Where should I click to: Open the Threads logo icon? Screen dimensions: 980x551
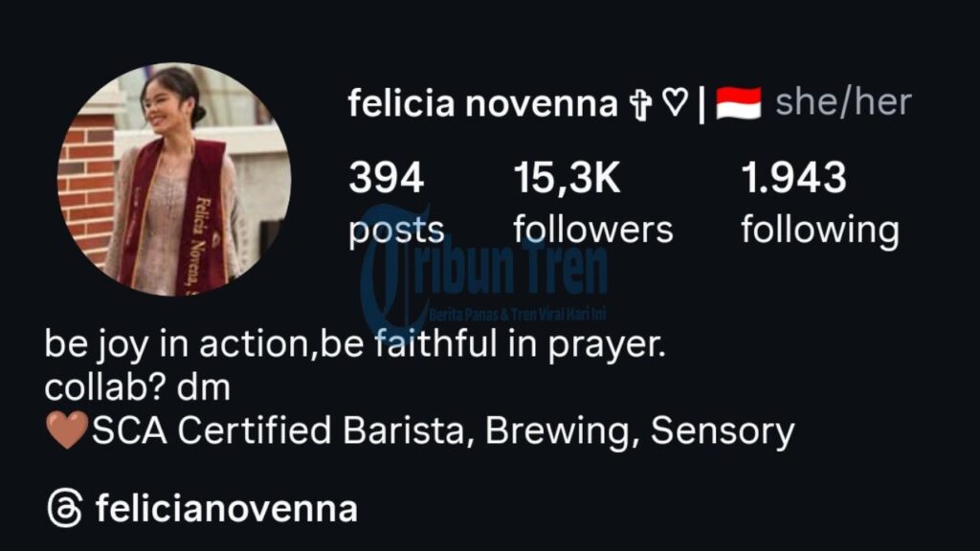[x=65, y=508]
